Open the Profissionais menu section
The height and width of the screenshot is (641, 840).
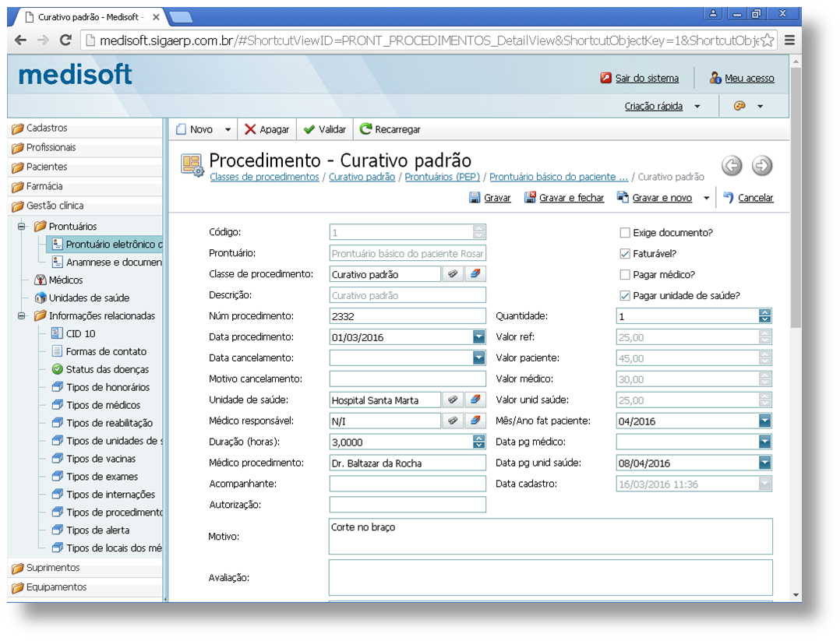(x=85, y=148)
